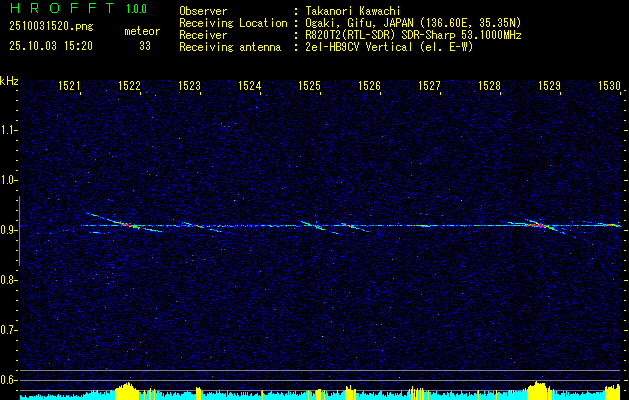
Task: Click the 1527 time marker
Action: click(x=429, y=87)
